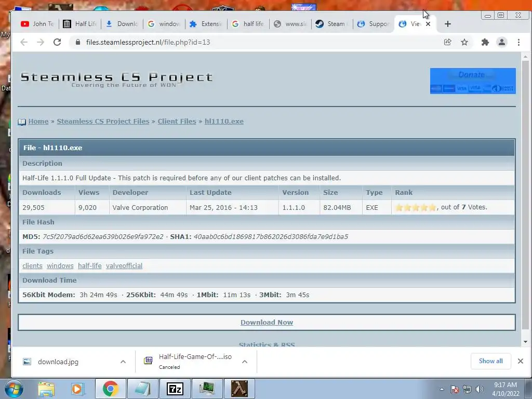Click the half-life file tag
Screen dimensions: 532x399
tap(89, 265)
